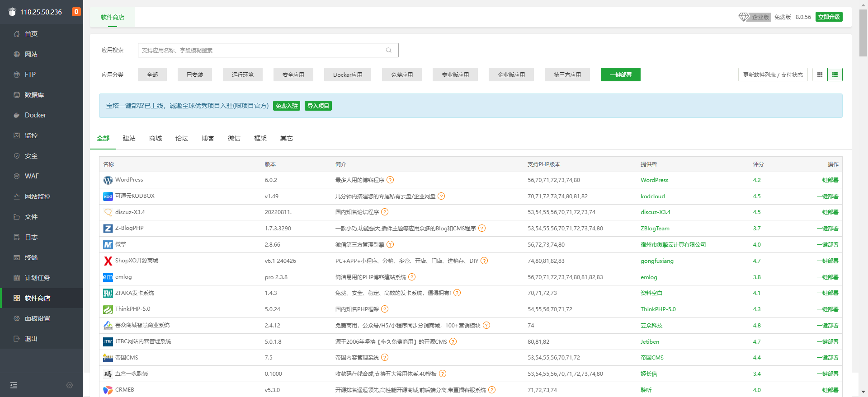Deploy 可道云KODBOX with 一键部署 link

[827, 196]
